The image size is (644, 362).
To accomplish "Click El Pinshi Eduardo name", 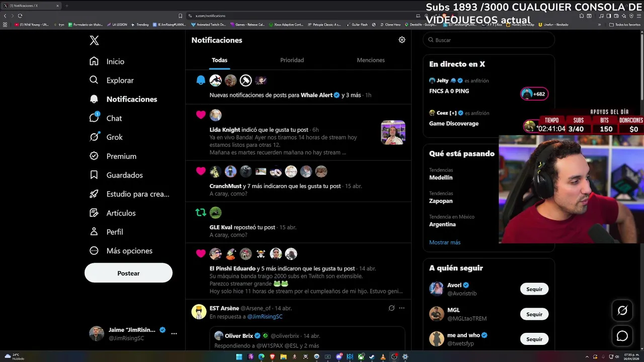I will pos(232,268).
